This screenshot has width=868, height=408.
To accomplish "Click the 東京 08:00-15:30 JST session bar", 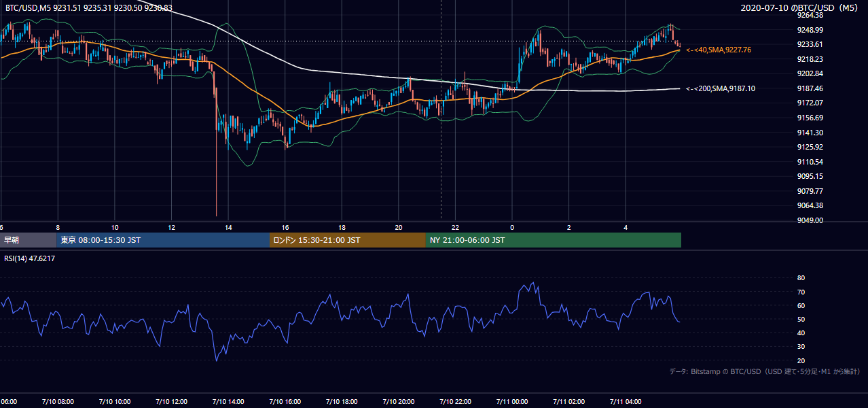I will coord(163,240).
